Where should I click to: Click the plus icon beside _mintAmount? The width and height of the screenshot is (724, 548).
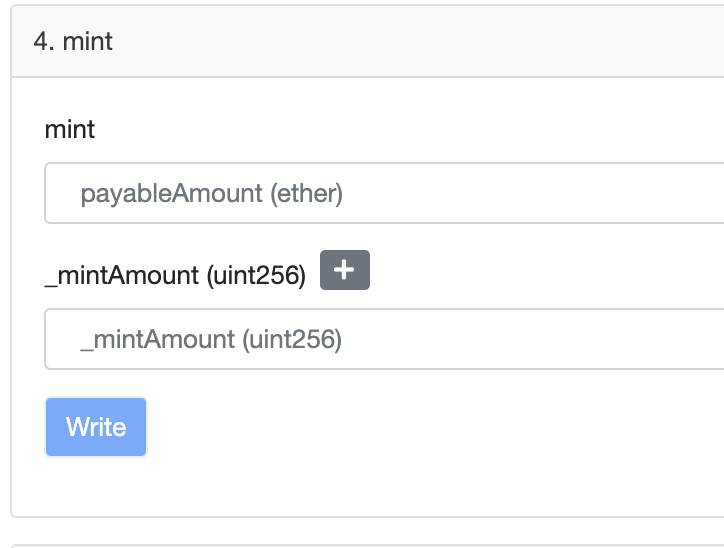pyautogui.click(x=345, y=270)
